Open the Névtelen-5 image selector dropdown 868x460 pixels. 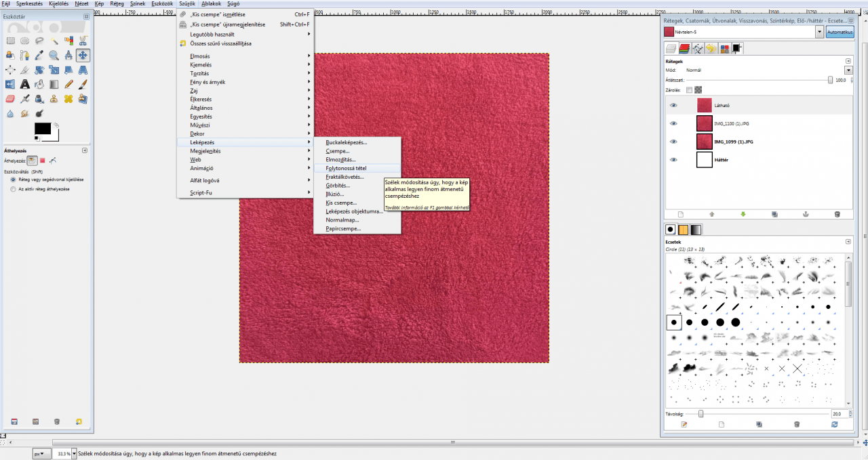coord(819,32)
